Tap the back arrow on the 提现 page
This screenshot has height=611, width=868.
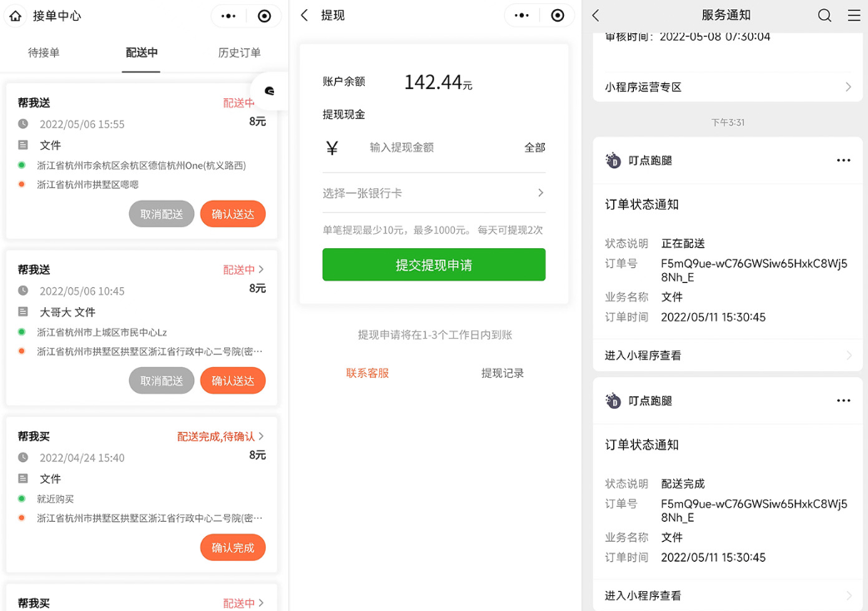click(306, 15)
